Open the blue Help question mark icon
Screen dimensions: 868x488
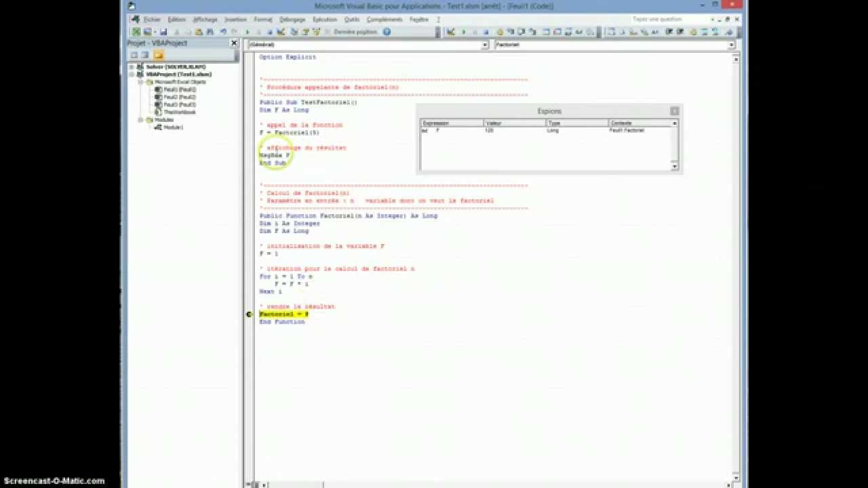(x=387, y=32)
